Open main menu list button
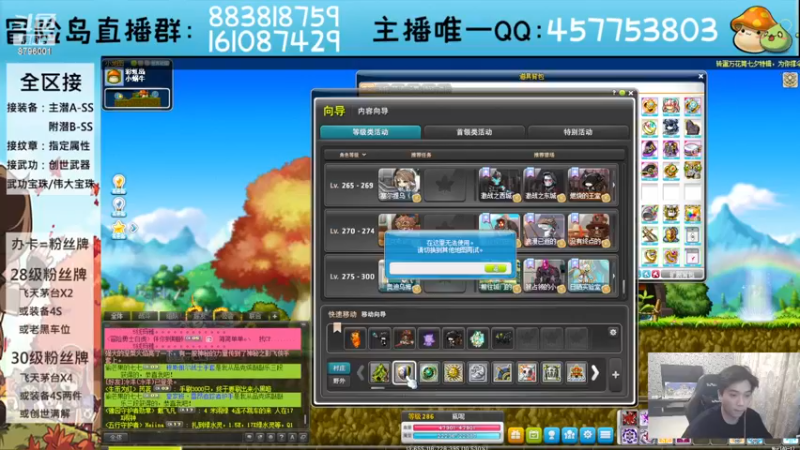 (605, 435)
